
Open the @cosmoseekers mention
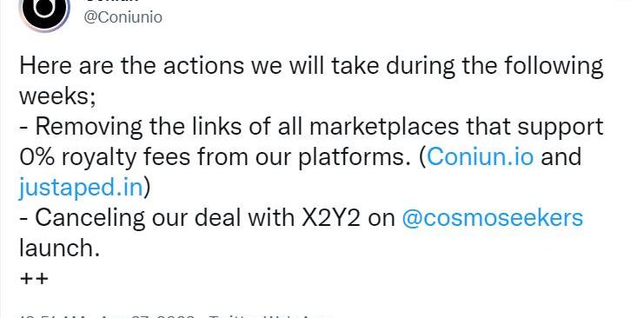pyautogui.click(x=493, y=218)
